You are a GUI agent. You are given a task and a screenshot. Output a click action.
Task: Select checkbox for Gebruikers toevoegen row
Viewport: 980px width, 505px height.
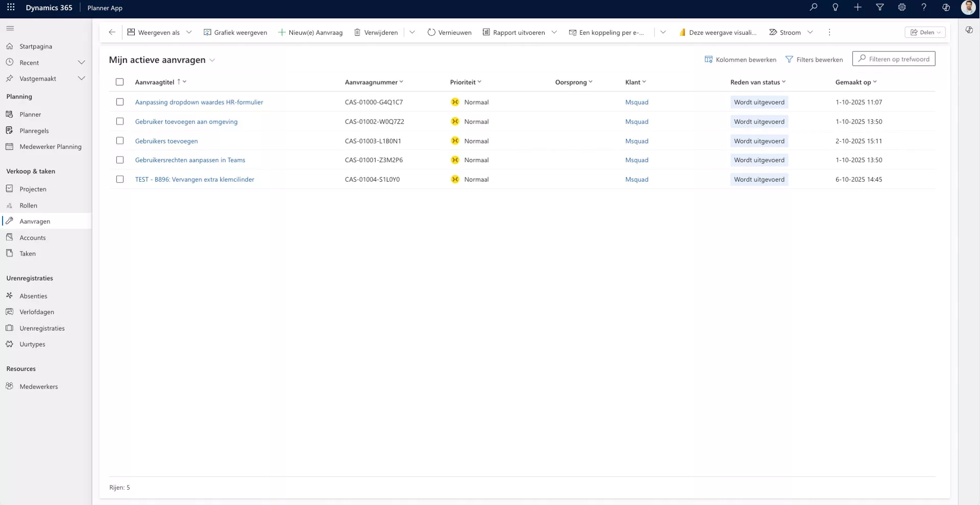pos(120,141)
